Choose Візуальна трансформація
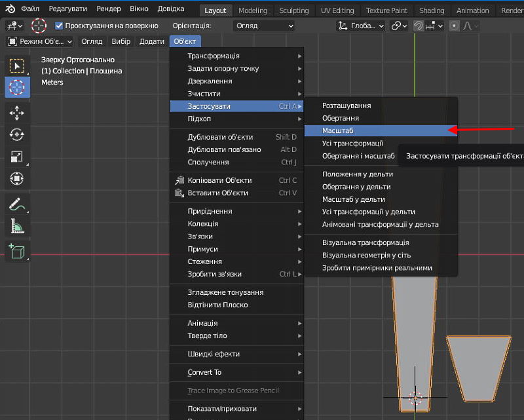 [381, 243]
